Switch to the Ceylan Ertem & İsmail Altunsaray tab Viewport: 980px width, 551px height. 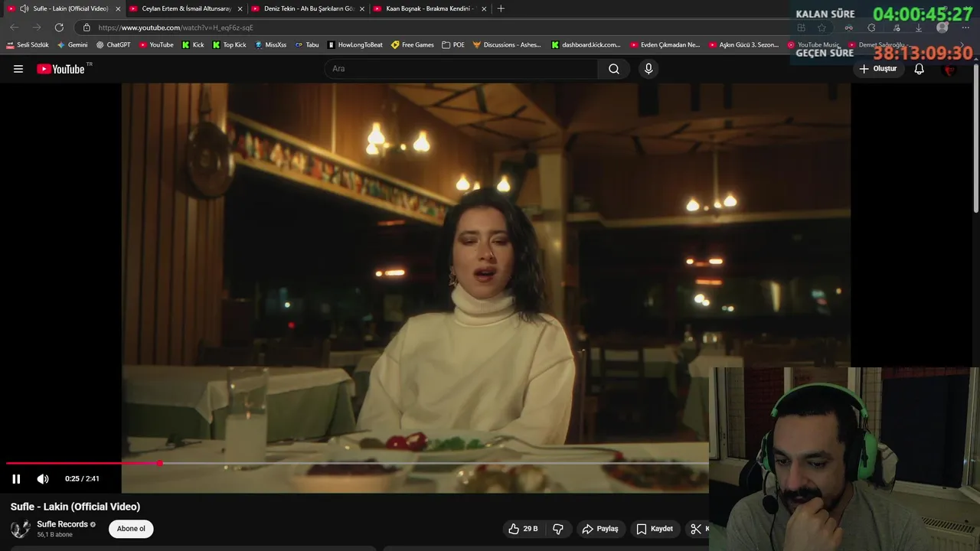point(186,8)
